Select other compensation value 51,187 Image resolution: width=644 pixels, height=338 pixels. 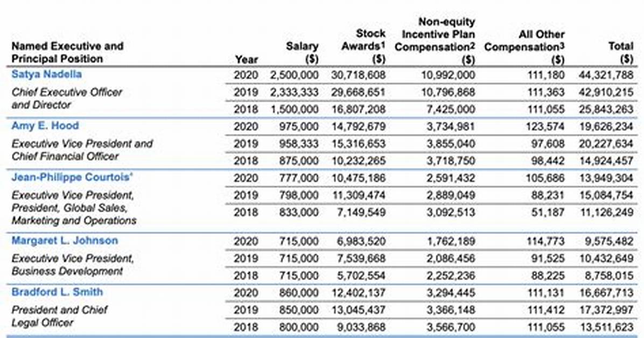click(x=548, y=213)
